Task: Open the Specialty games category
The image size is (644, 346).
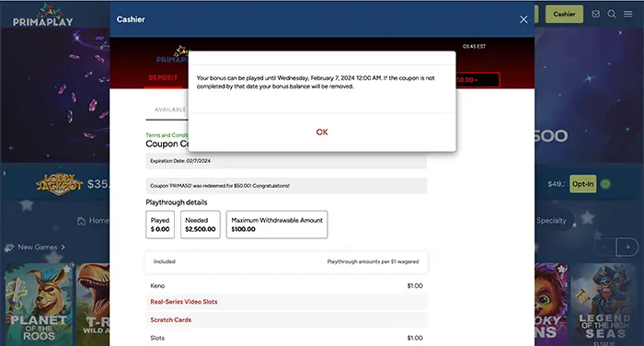Action: pyautogui.click(x=551, y=221)
